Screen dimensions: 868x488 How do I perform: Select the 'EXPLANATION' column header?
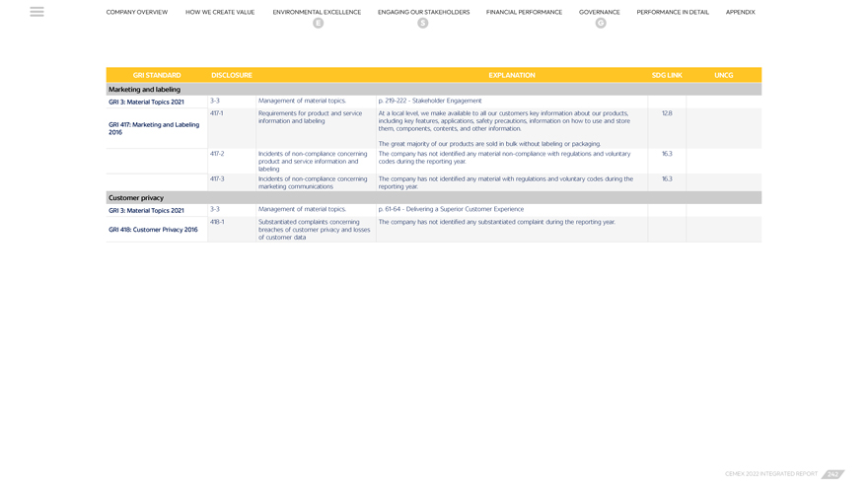[x=512, y=75]
